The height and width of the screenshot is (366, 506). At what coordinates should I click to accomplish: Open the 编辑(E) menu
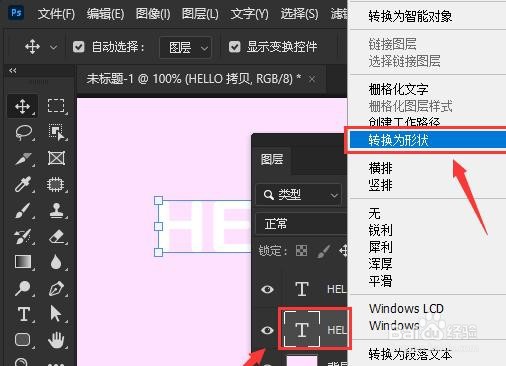tap(105, 14)
